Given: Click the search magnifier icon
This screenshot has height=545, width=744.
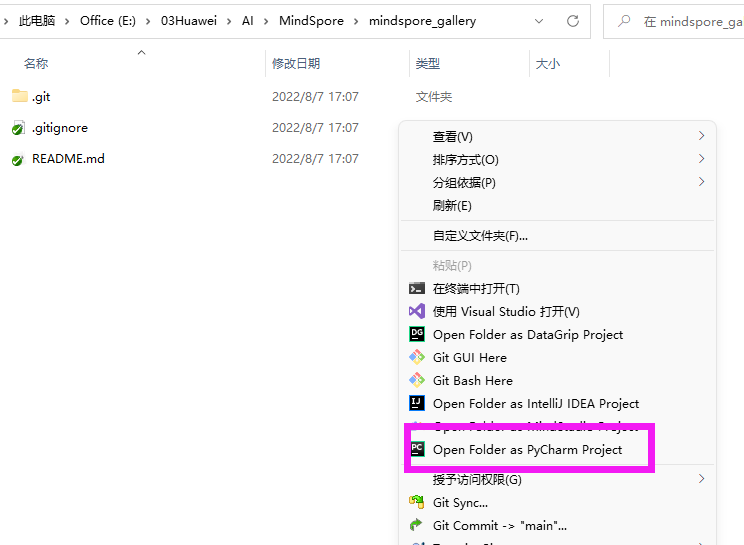Looking at the screenshot, I should pos(624,21).
